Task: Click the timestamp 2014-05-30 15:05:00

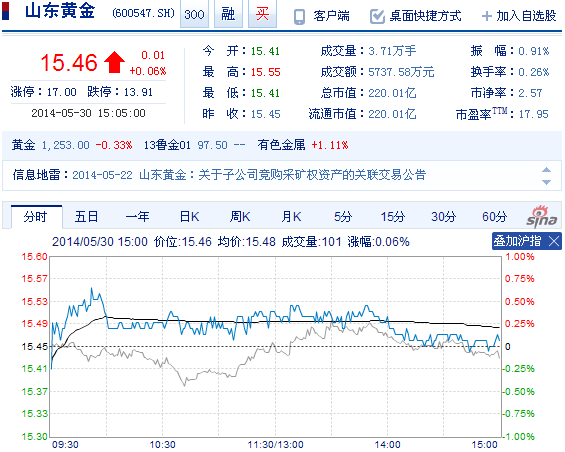Action: [88, 113]
